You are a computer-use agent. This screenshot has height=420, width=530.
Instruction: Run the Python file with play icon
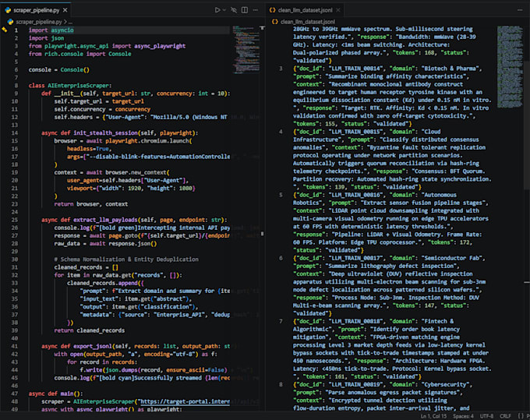217,10
